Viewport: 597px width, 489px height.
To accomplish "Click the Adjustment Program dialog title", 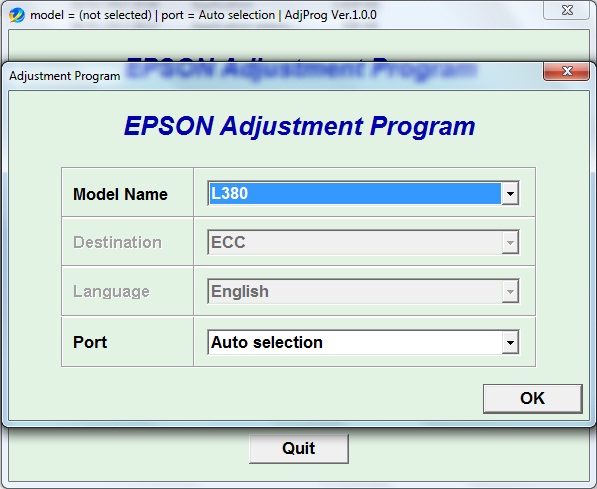I will click(x=65, y=76).
